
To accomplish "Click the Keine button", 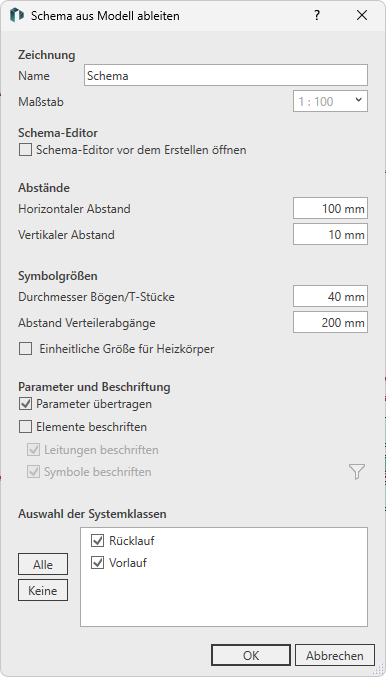I will [x=43, y=590].
